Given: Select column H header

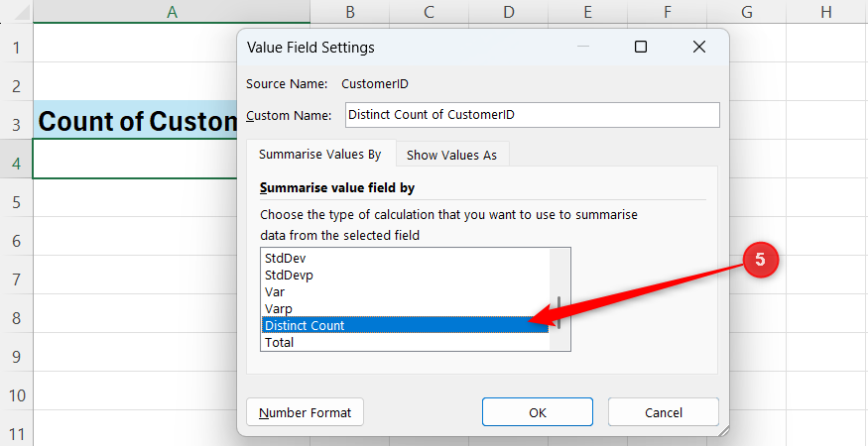Looking at the screenshot, I should 826,12.
